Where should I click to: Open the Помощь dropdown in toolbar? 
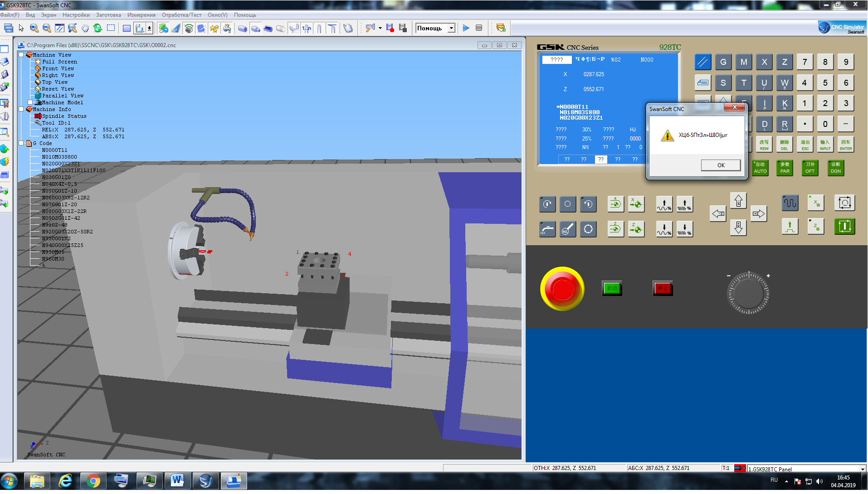tap(451, 28)
